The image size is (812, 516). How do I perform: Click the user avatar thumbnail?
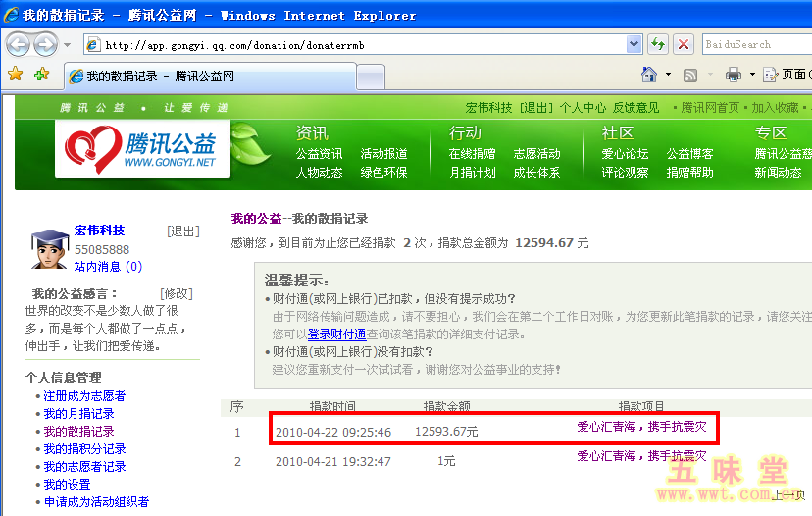tap(49, 250)
